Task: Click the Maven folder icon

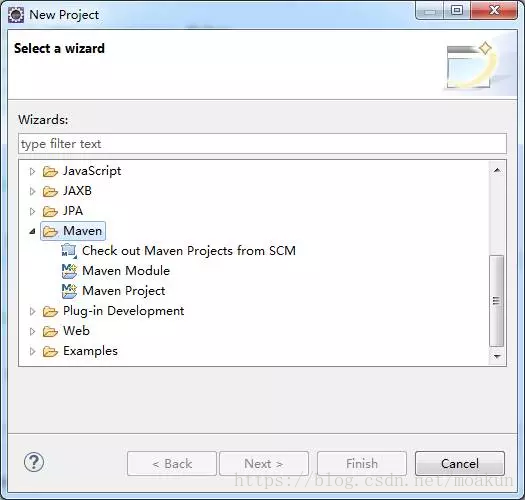Action: (50, 231)
